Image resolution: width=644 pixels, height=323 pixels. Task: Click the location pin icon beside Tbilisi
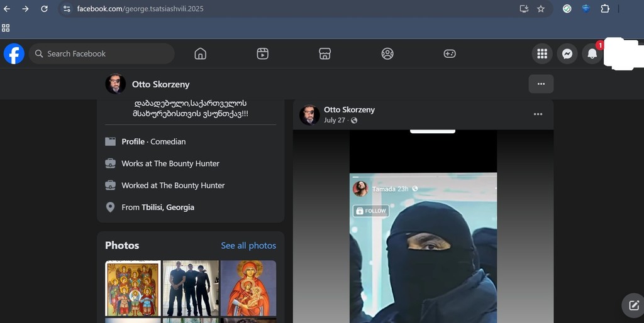[x=110, y=207]
